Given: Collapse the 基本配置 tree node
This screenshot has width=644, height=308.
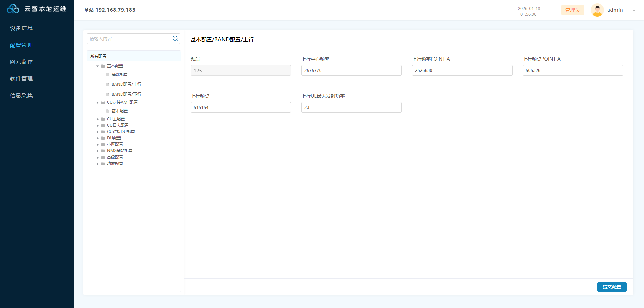Looking at the screenshot, I should coord(98,66).
